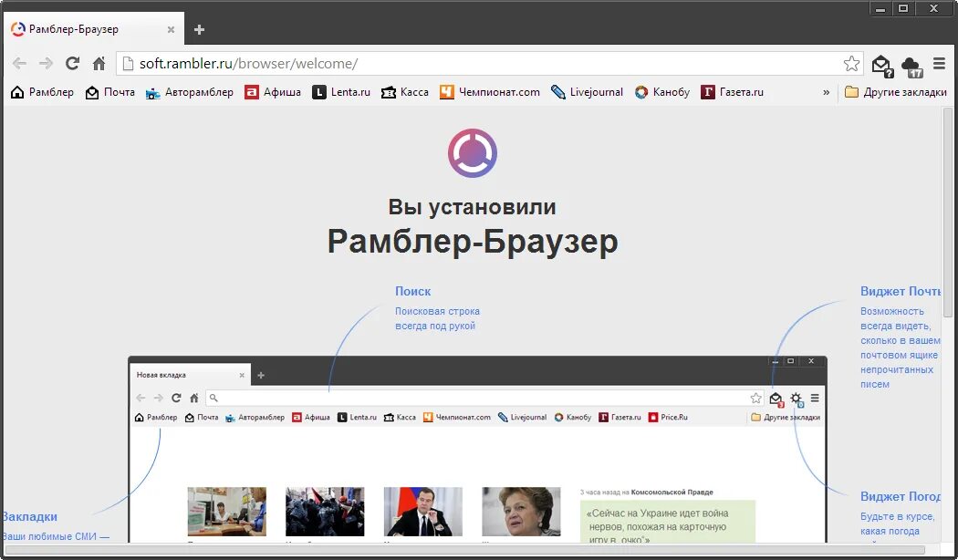Go forward using the forward arrow

tap(46, 64)
